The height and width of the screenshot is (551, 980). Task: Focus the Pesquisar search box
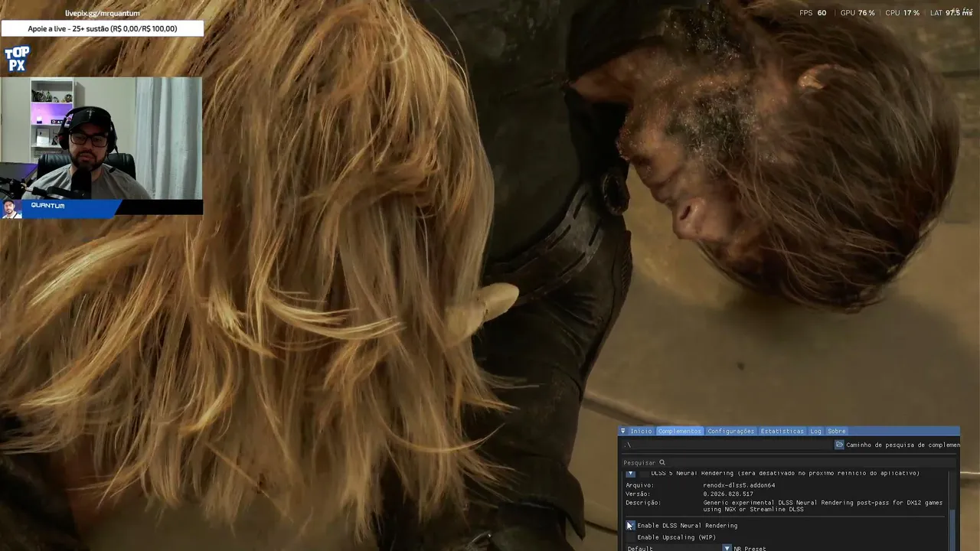pyautogui.click(x=789, y=462)
